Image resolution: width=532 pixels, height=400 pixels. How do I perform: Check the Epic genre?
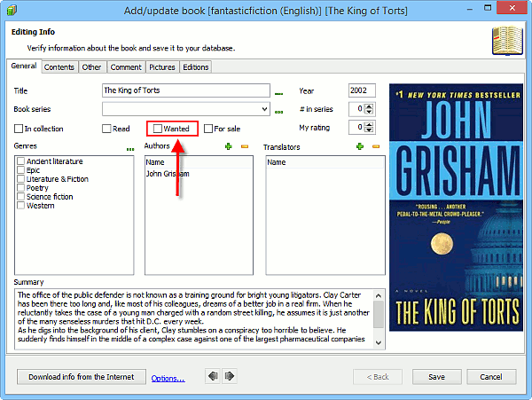21,170
